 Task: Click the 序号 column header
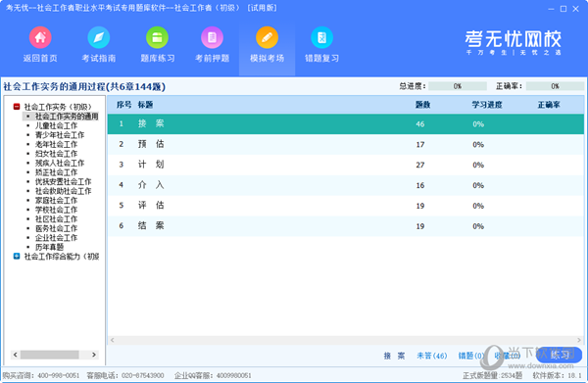123,105
